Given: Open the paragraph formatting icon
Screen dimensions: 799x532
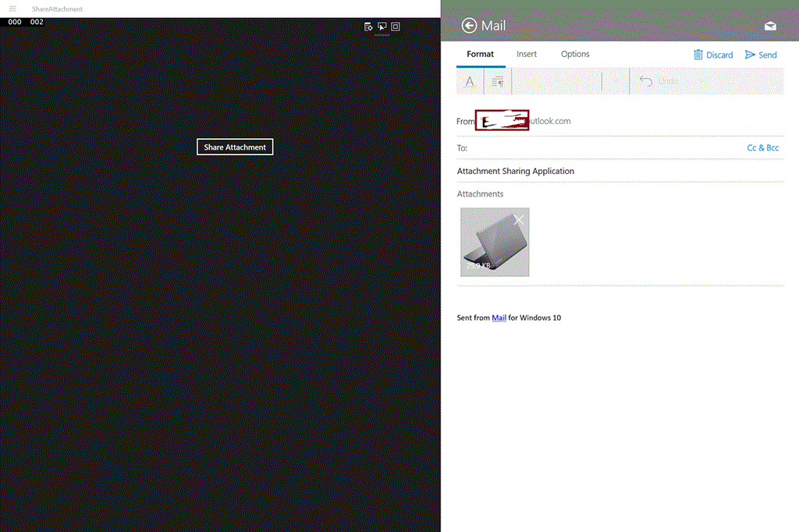Looking at the screenshot, I should 497,81.
